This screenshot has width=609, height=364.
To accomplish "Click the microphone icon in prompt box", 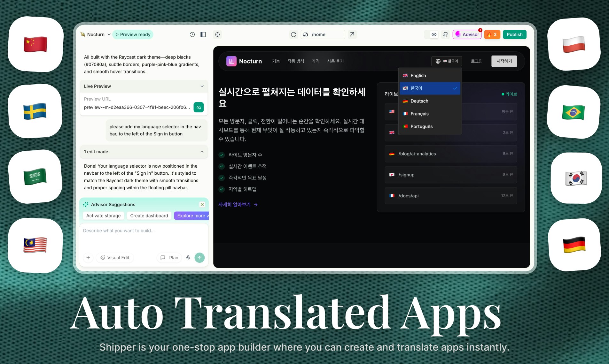I will coord(188,258).
